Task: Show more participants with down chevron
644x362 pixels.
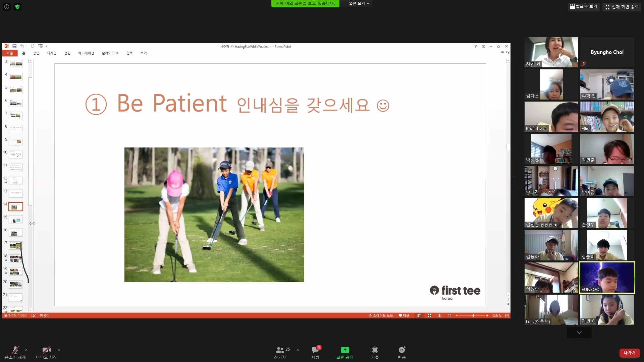Action: (579, 333)
